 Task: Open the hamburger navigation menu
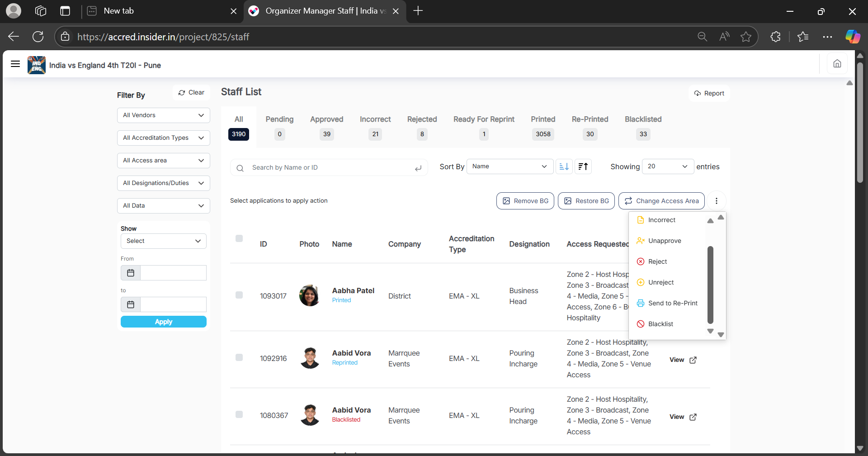pyautogui.click(x=15, y=64)
